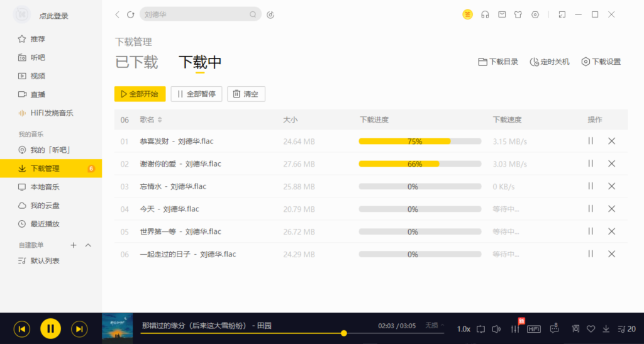Pause download of 谢谢你的爱
The width and height of the screenshot is (644, 344).
click(590, 164)
